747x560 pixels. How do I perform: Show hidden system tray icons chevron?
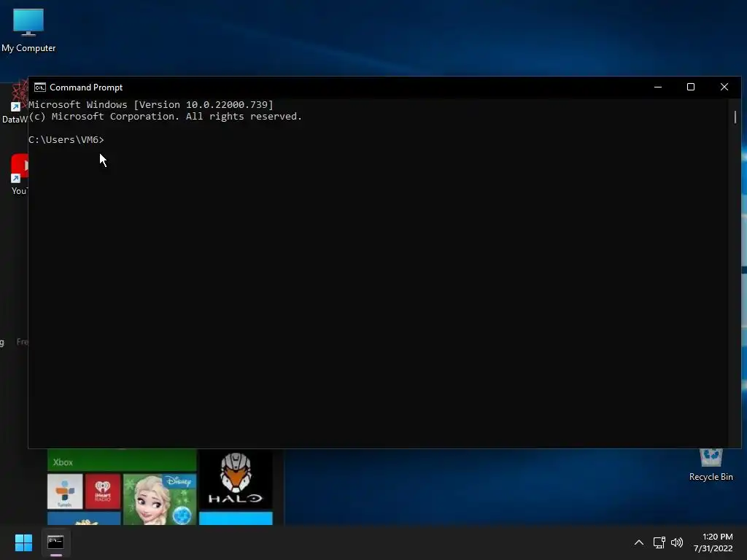coord(639,542)
